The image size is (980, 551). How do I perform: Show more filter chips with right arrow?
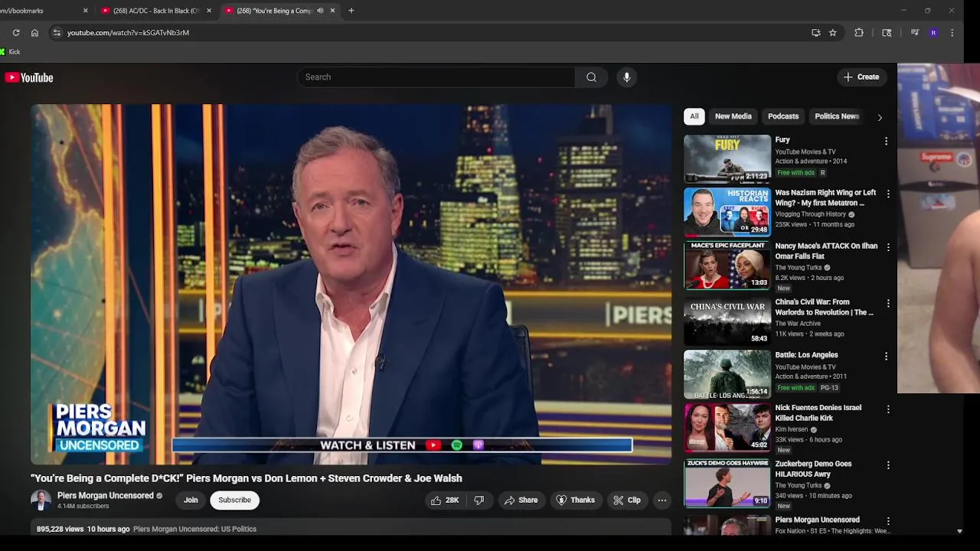[880, 117]
